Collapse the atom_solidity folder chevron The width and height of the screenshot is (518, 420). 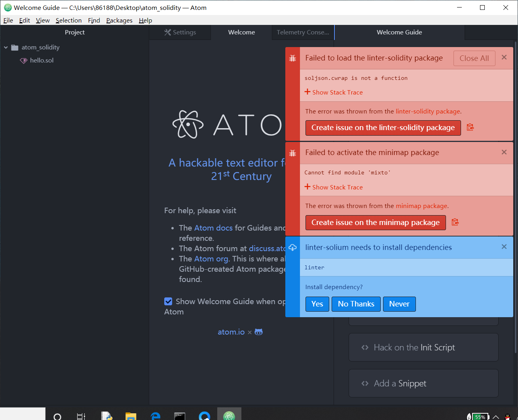(x=6, y=47)
